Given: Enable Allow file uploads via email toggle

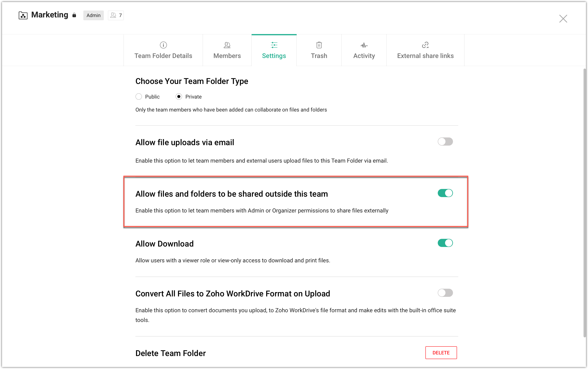Looking at the screenshot, I should [445, 142].
